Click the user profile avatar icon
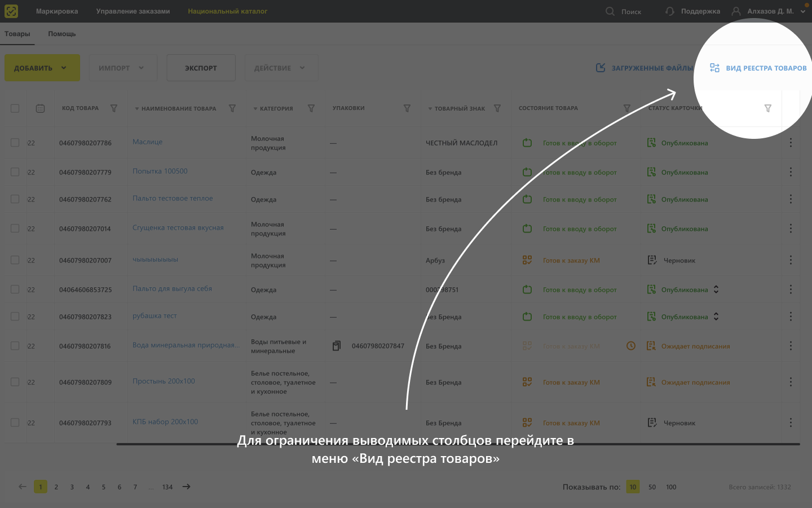Image resolution: width=812 pixels, height=508 pixels. [x=736, y=11]
